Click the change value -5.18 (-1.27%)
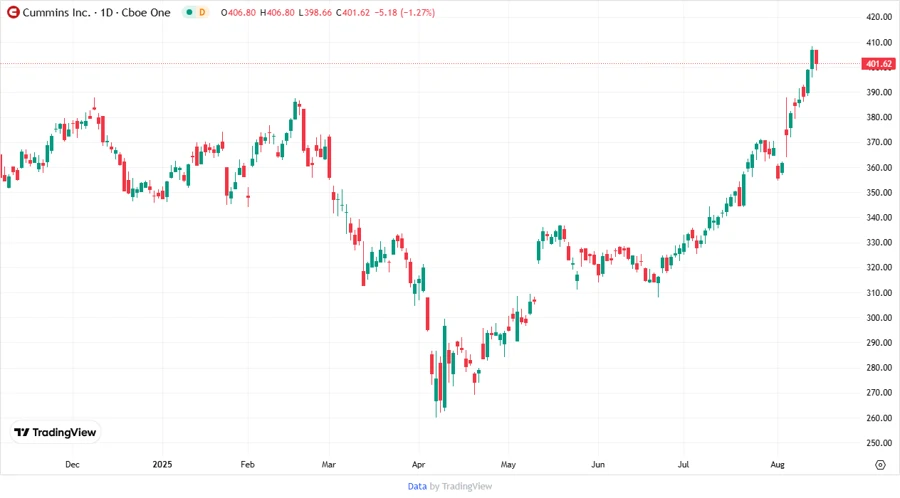This screenshot has height=498, width=900. pos(405,13)
